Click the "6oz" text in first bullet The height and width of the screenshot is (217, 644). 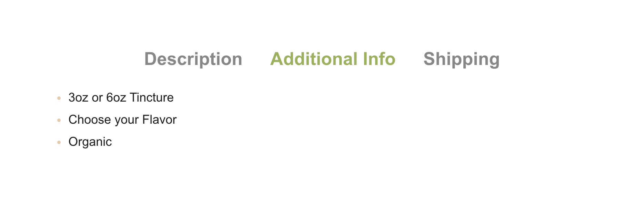click(116, 98)
